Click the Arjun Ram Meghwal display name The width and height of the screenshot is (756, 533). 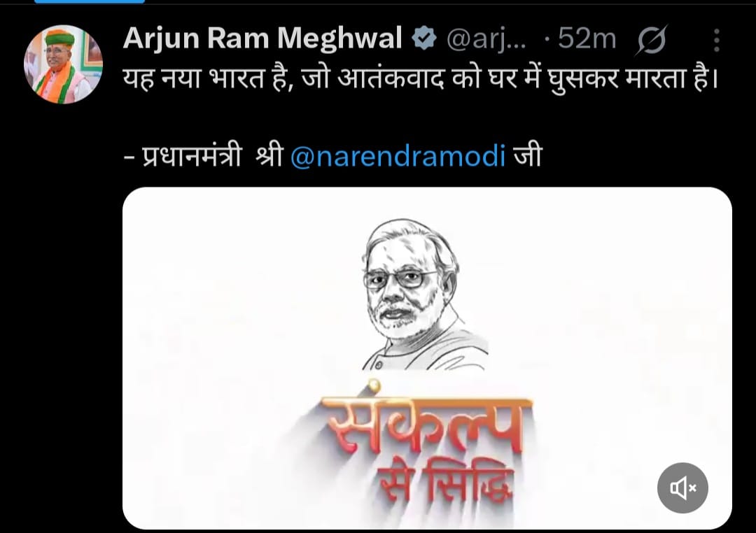coord(262,38)
